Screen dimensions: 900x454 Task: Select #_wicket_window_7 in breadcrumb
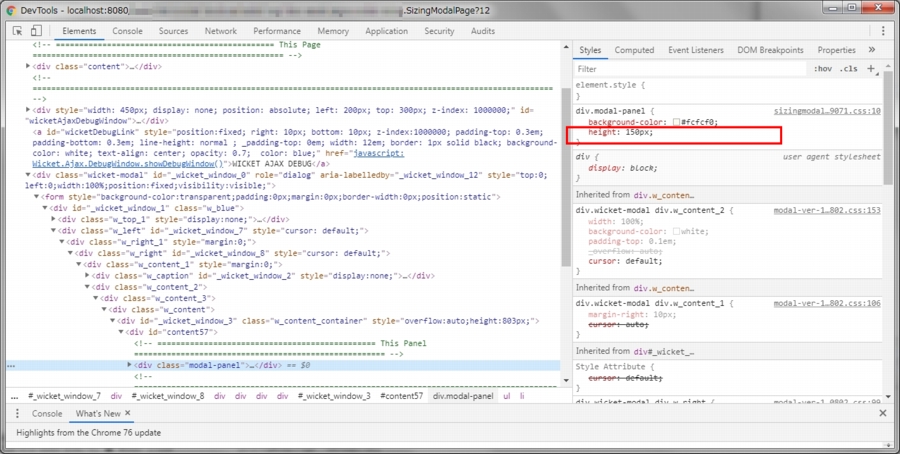pos(64,396)
